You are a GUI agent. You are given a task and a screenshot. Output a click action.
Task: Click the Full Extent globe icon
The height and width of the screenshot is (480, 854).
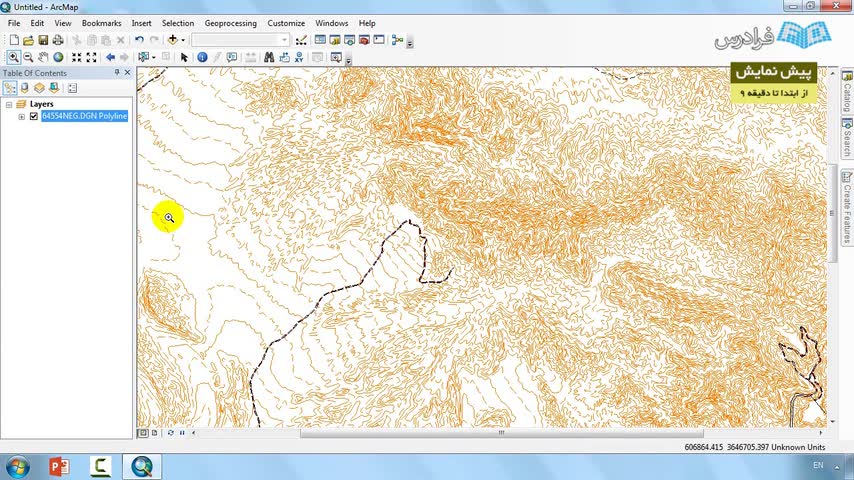pyautogui.click(x=58, y=57)
